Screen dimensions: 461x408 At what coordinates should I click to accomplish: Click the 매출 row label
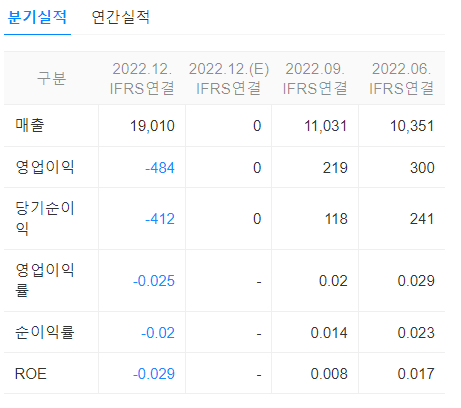[x=30, y=126]
